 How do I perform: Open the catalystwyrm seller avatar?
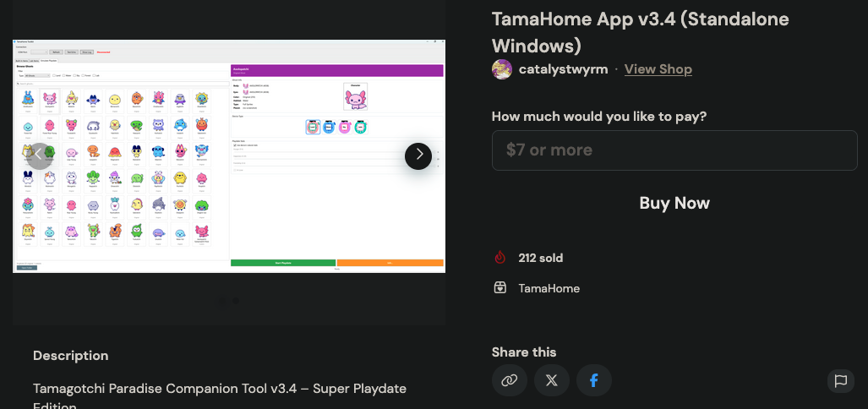pos(502,69)
